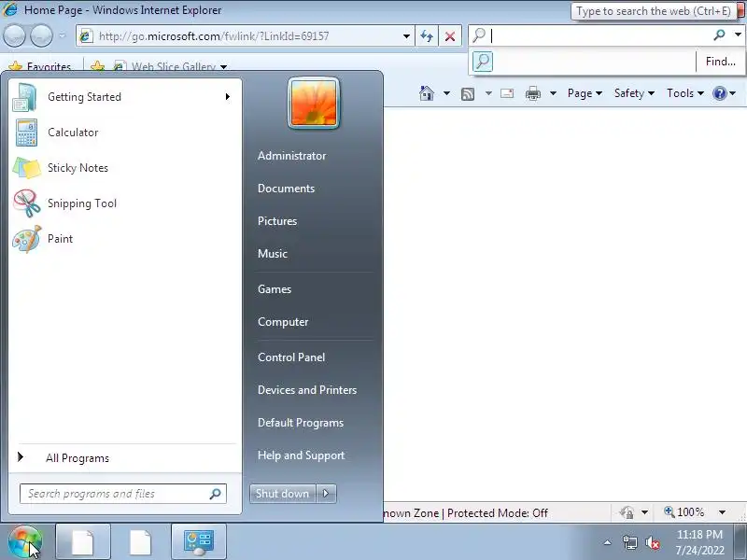Click the Stop loading X button

pyautogui.click(x=450, y=36)
